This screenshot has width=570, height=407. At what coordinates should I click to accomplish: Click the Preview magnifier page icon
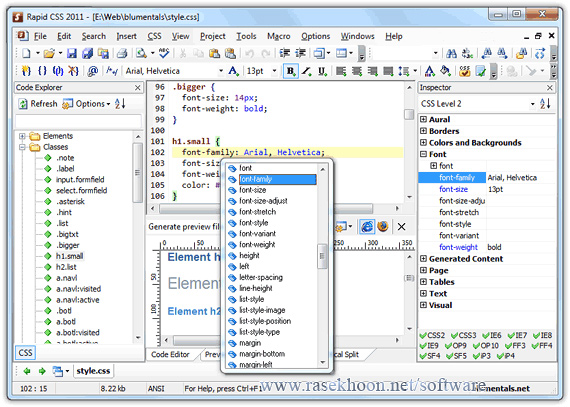pos(141,53)
